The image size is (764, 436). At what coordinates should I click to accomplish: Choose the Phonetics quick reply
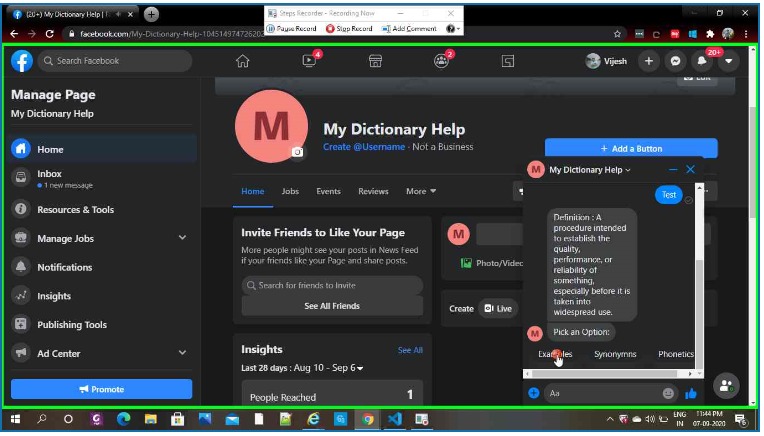(x=675, y=354)
